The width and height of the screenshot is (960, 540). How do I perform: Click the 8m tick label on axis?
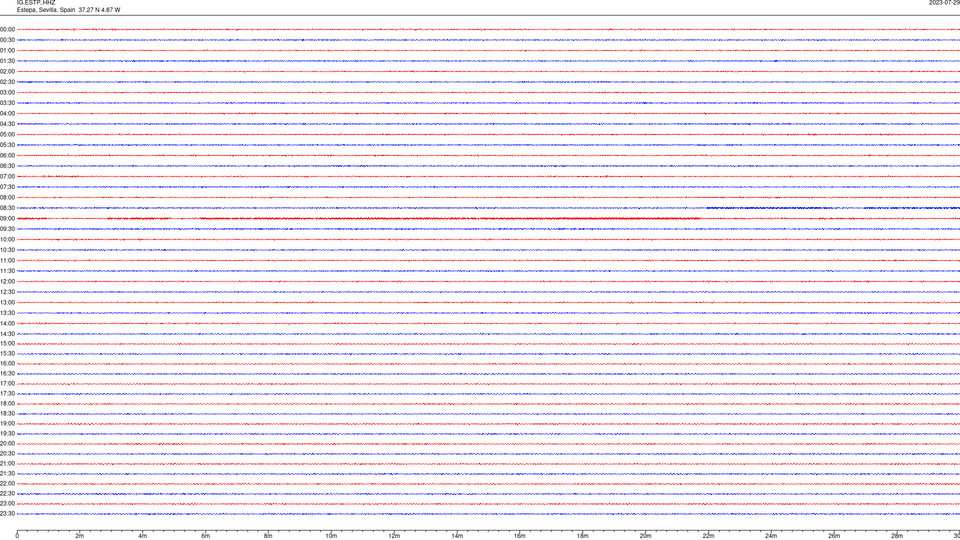click(268, 536)
